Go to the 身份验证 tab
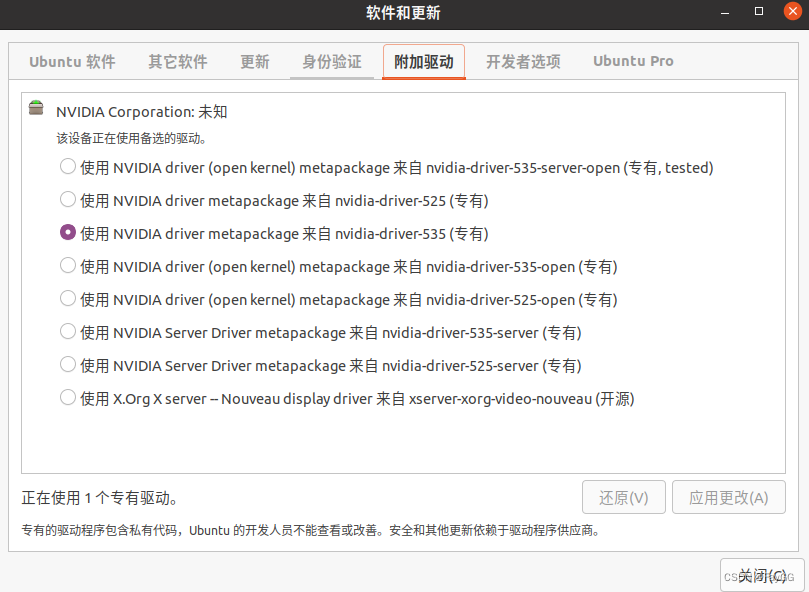Image resolution: width=809 pixels, height=592 pixels. tap(332, 62)
